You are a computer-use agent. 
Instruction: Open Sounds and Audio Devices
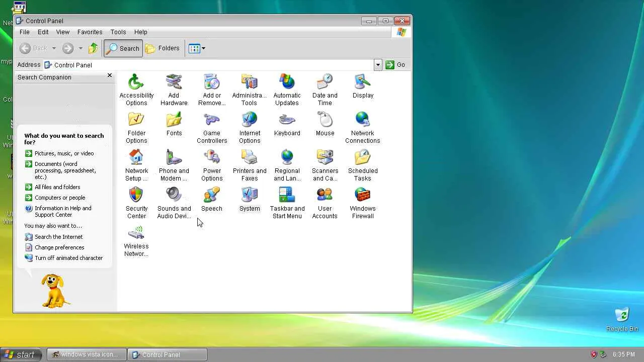pos(174,203)
